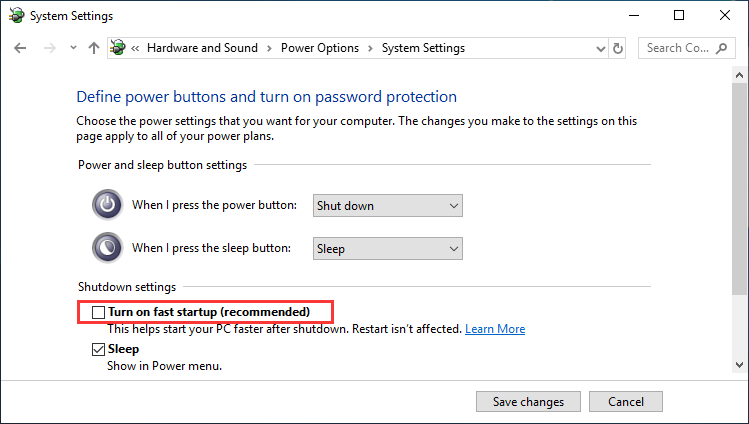This screenshot has height=424, width=749.
Task: Open power button action dropdown
Action: pyautogui.click(x=387, y=205)
